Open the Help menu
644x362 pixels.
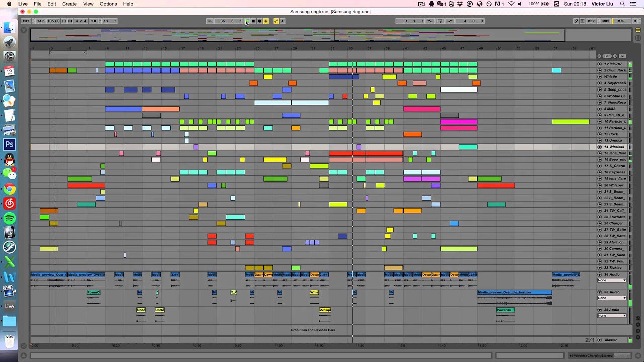point(128,4)
